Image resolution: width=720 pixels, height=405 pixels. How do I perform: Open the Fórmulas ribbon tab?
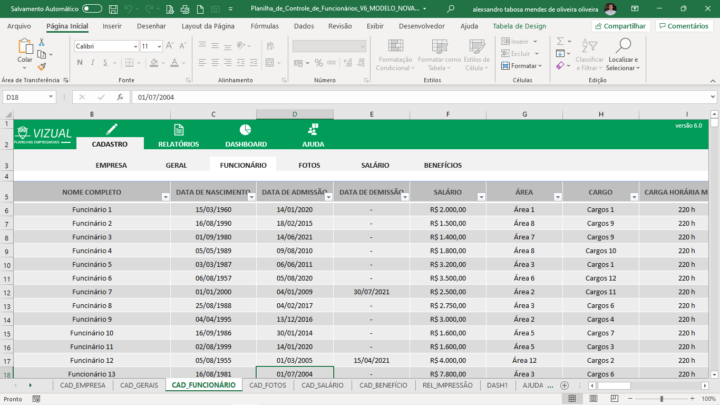pyautogui.click(x=264, y=26)
